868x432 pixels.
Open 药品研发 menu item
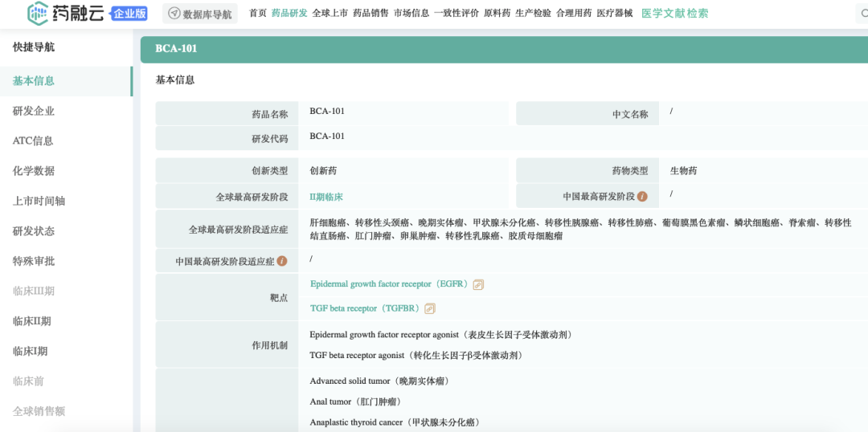click(289, 14)
